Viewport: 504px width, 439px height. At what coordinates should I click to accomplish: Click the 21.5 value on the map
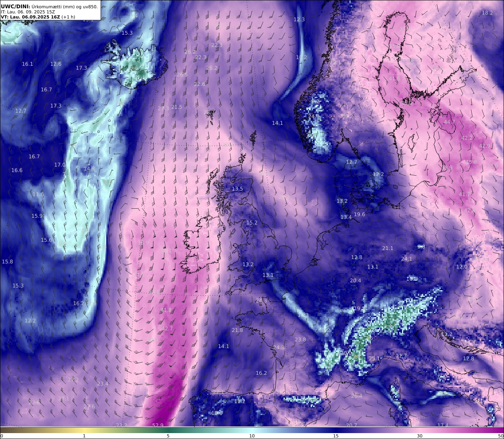tap(177, 107)
